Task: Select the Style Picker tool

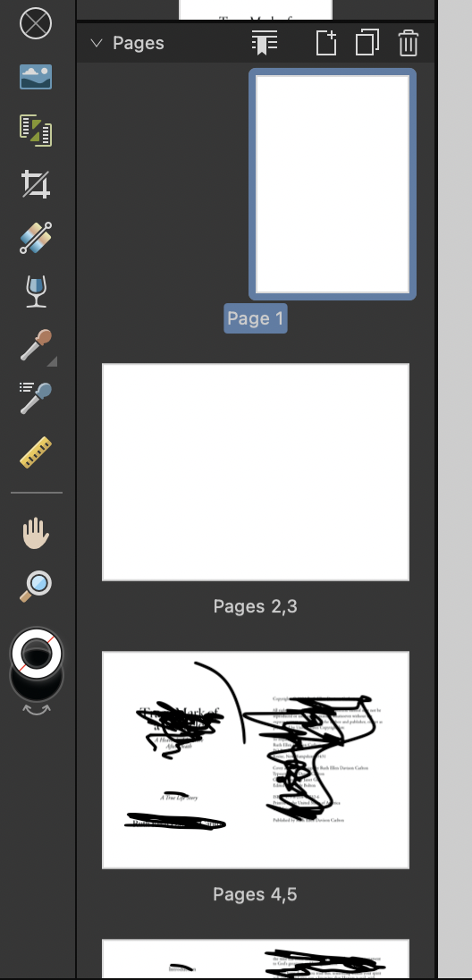Action: (36, 398)
